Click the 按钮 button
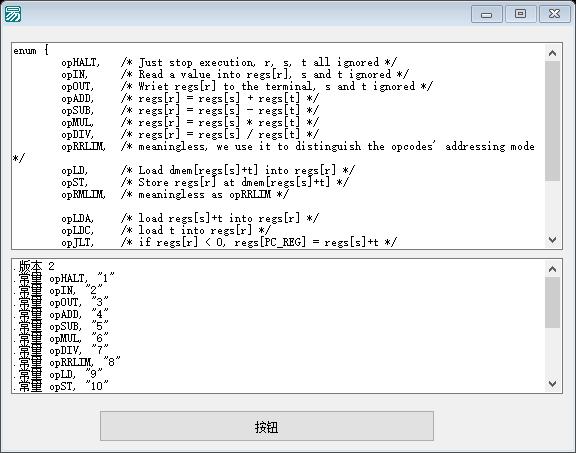Image resolution: width=576 pixels, height=453 pixels. click(x=267, y=426)
